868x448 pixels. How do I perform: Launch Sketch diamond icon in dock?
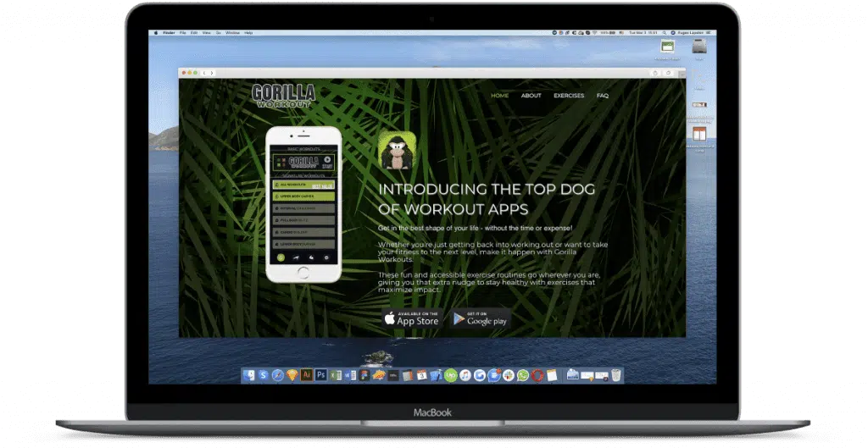[x=292, y=375]
